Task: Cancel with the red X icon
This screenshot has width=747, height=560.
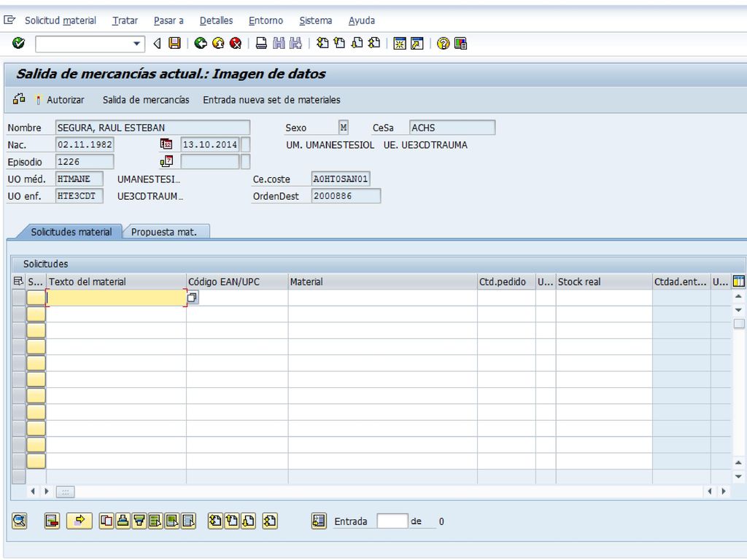Action: click(x=236, y=43)
